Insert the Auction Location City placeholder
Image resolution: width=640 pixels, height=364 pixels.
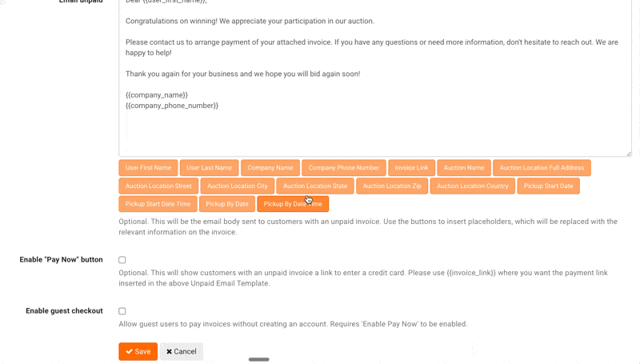click(238, 186)
